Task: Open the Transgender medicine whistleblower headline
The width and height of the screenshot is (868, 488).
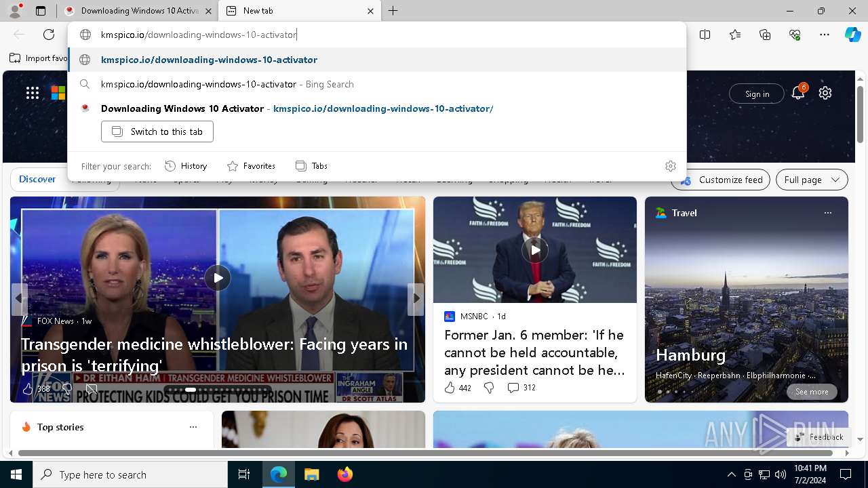Action: click(214, 354)
